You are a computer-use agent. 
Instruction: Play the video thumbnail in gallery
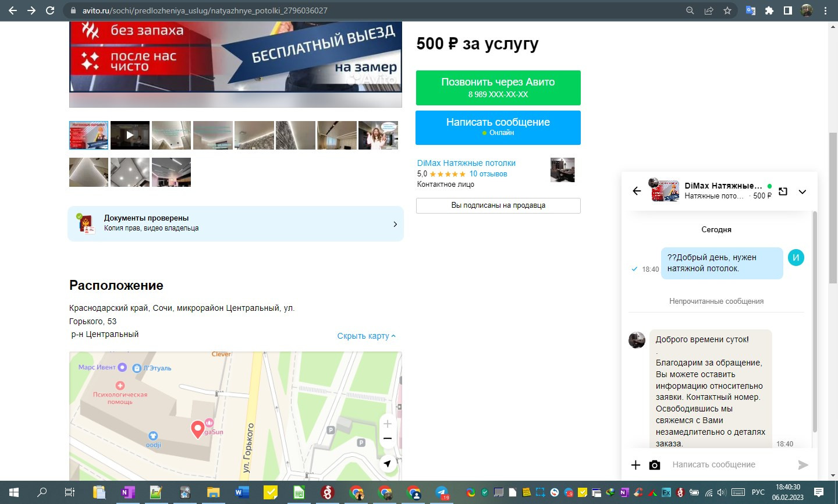130,135
